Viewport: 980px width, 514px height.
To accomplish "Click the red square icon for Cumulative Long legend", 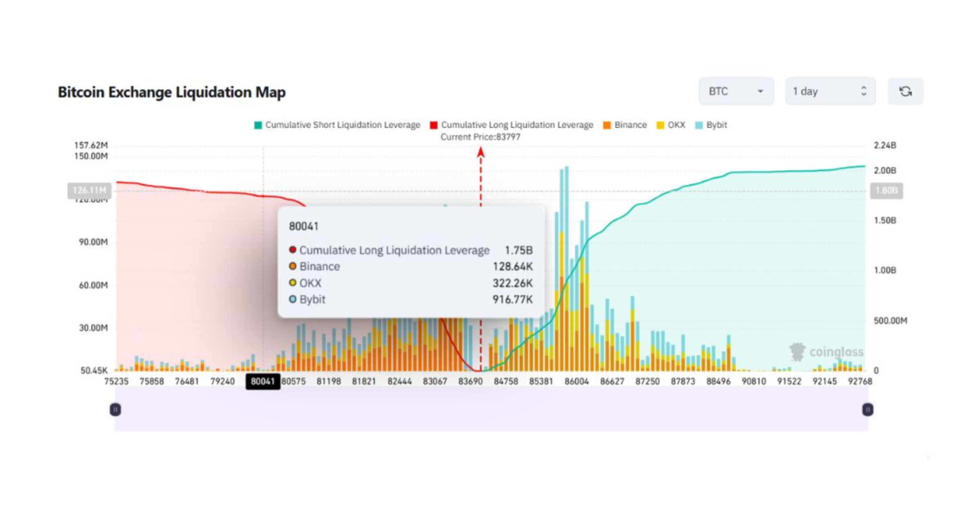I will 435,125.
